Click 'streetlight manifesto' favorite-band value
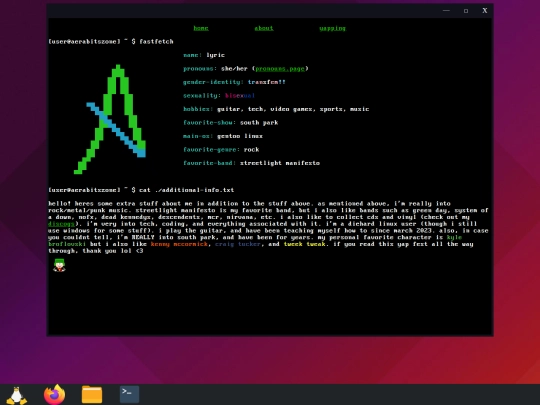 (x=280, y=163)
